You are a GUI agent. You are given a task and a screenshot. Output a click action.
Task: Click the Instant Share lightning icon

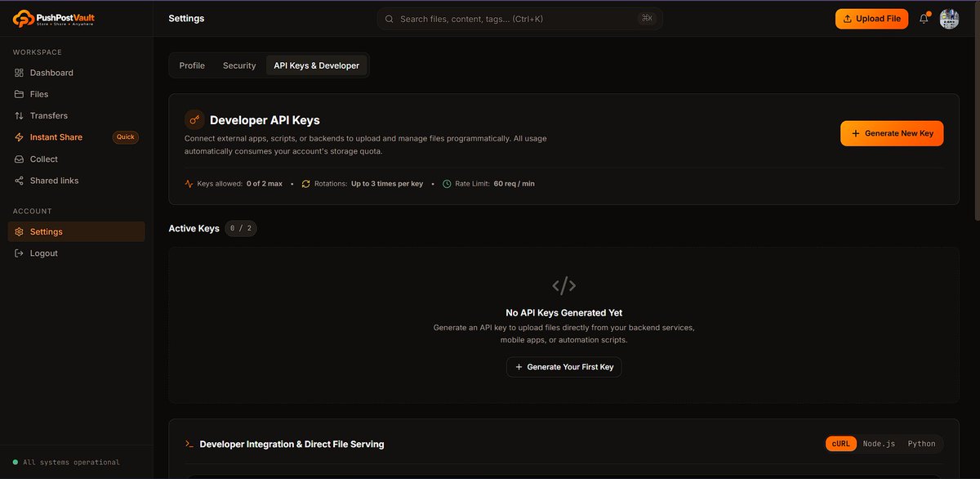[x=20, y=137]
